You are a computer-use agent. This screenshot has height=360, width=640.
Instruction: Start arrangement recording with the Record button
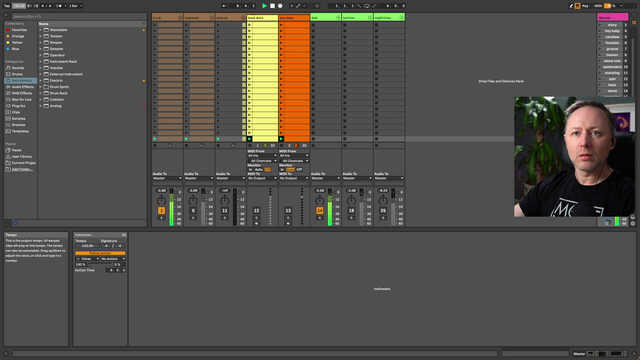click(x=280, y=6)
